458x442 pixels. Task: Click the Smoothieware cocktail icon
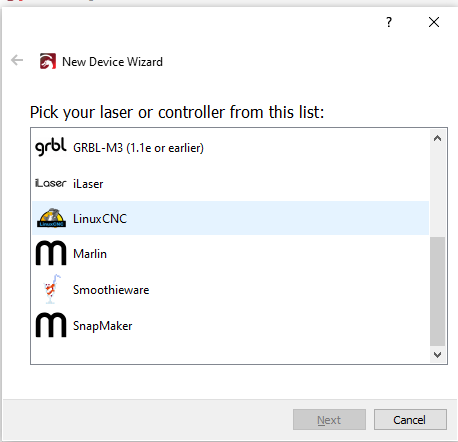click(51, 289)
